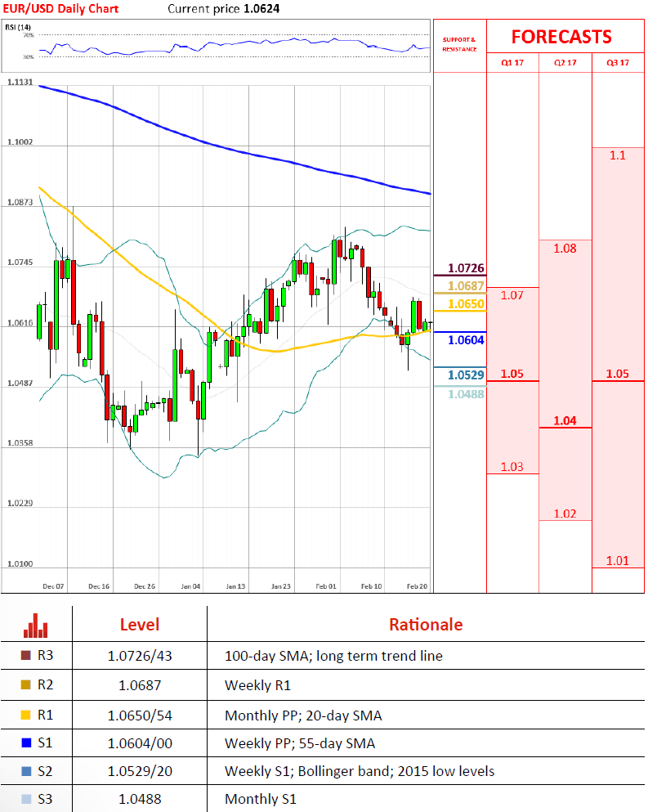The image size is (648, 812).
Task: Click the 1.1131 price axis label
Action: (20, 82)
